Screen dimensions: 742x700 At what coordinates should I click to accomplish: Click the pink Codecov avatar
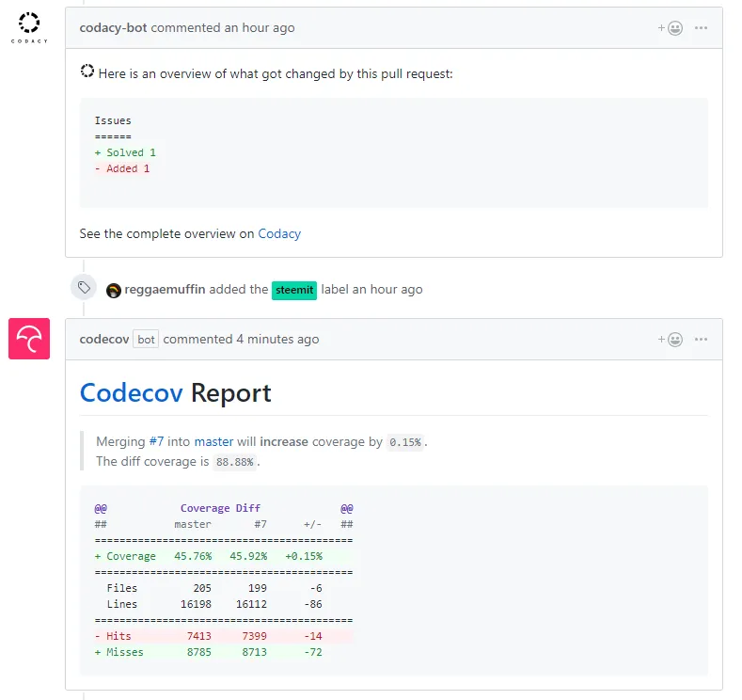click(x=29, y=339)
